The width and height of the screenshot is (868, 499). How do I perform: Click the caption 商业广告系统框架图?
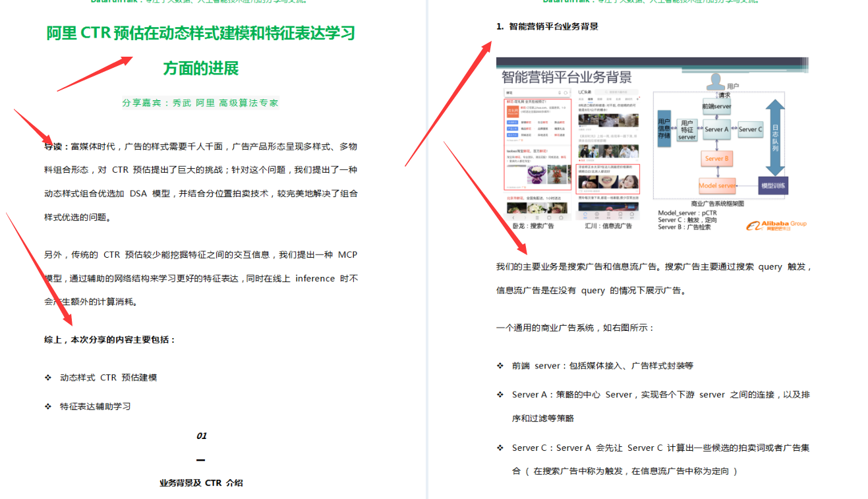pos(718,204)
